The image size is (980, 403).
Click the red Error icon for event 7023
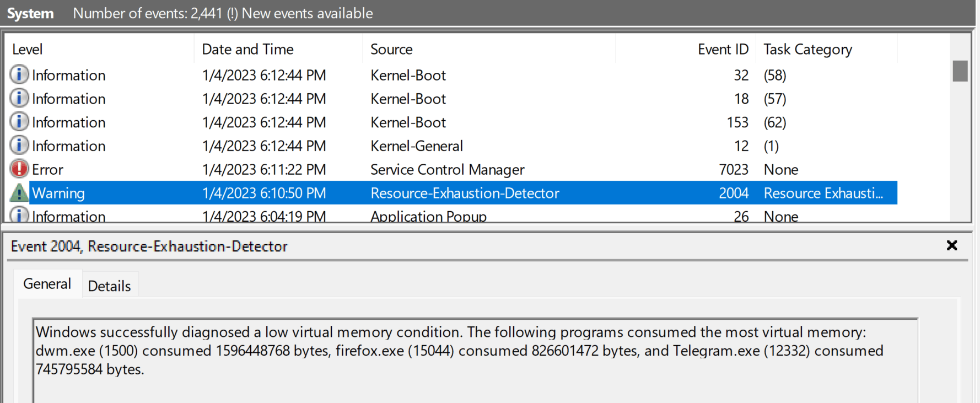(x=19, y=169)
